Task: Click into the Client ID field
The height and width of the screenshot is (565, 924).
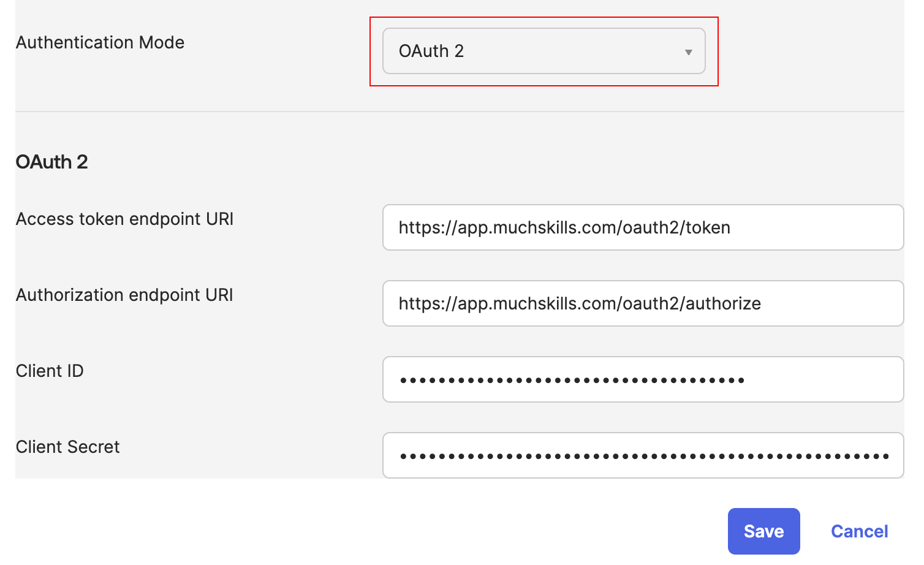Action: click(x=643, y=379)
